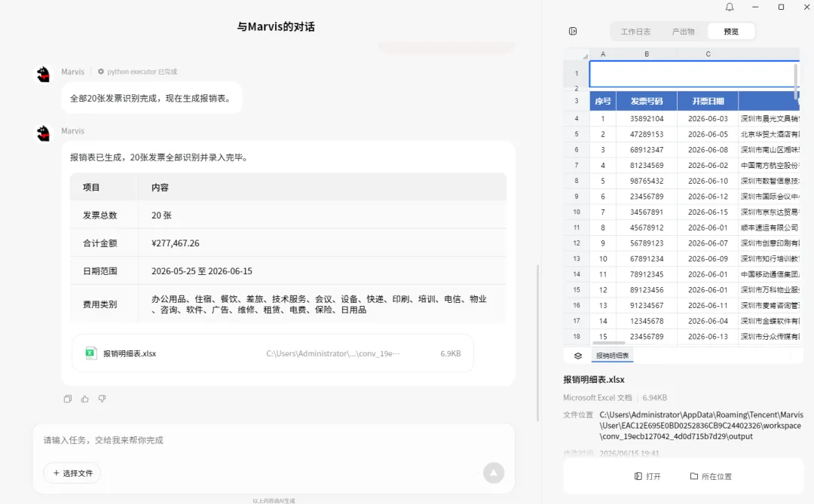
Task: Click the 合计金额 value ¥277,467.26
Action: 176,243
